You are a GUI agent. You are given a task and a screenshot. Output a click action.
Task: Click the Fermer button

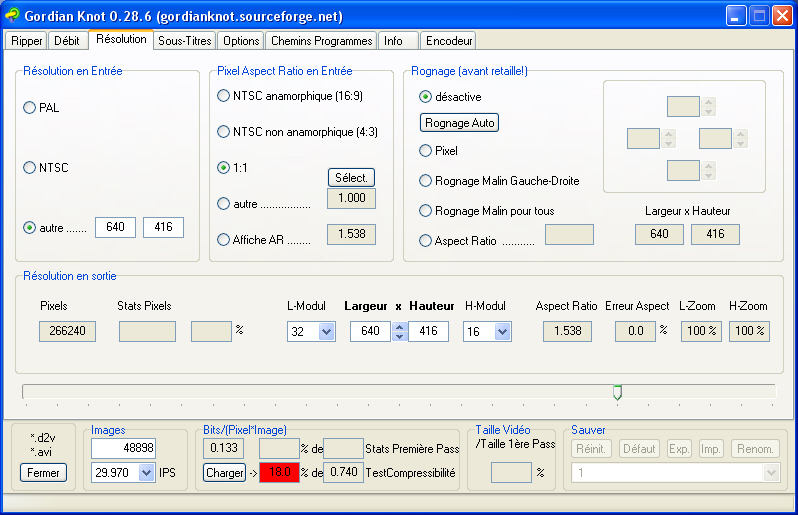pyautogui.click(x=43, y=473)
